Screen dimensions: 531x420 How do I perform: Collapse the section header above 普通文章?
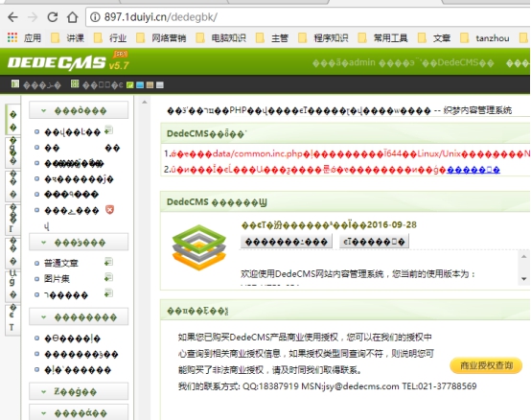click(79, 243)
